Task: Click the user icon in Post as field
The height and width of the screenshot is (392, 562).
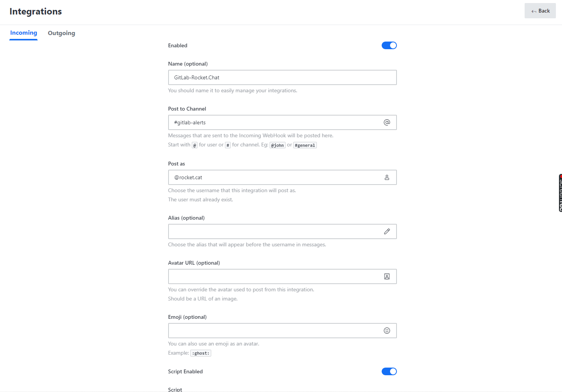Action: 387,177
